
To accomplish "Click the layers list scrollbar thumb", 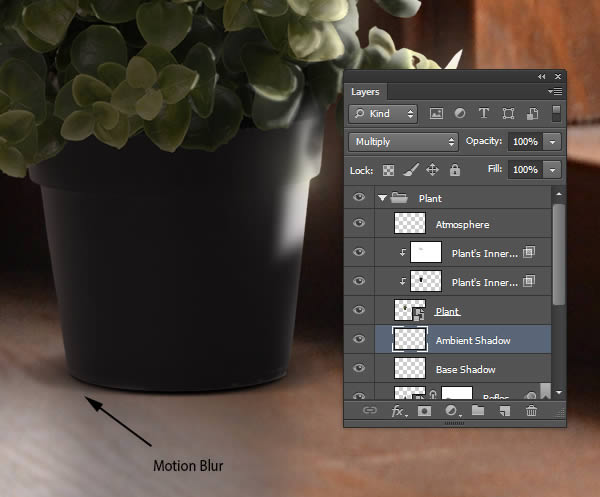I will [x=559, y=254].
